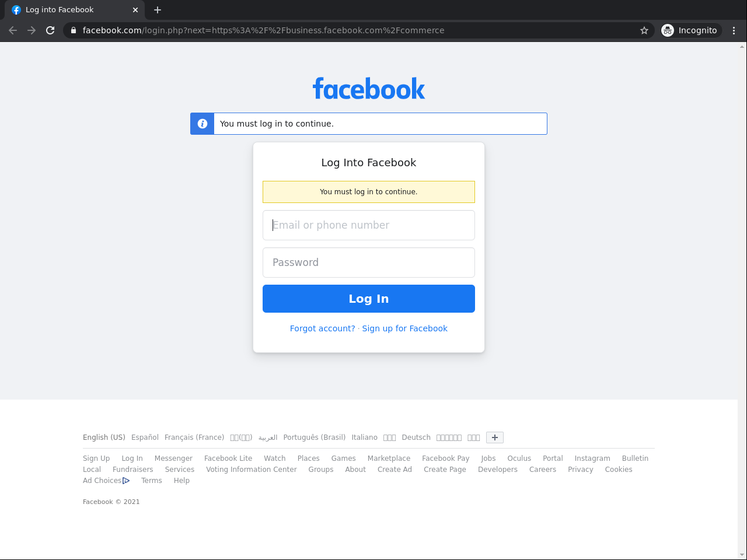This screenshot has width=747, height=560.
Task: Open the Sign up for Facebook link
Action: (405, 328)
